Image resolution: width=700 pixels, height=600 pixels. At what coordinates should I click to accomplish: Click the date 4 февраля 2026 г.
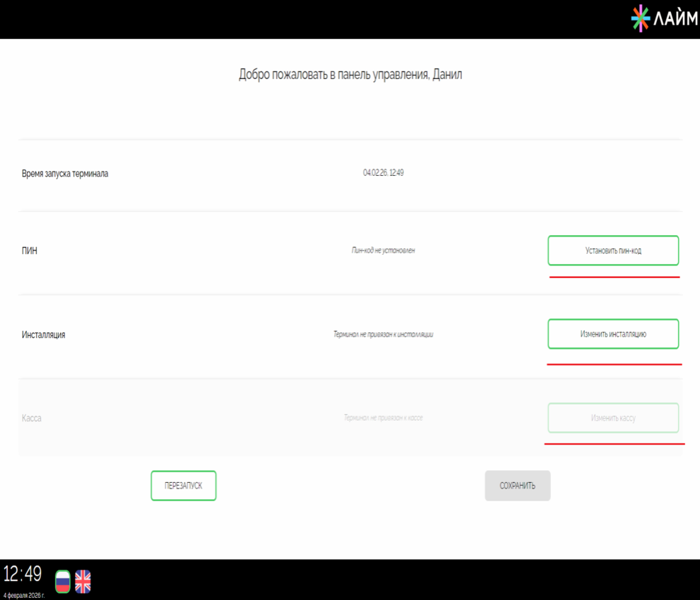pyautogui.click(x=23, y=594)
